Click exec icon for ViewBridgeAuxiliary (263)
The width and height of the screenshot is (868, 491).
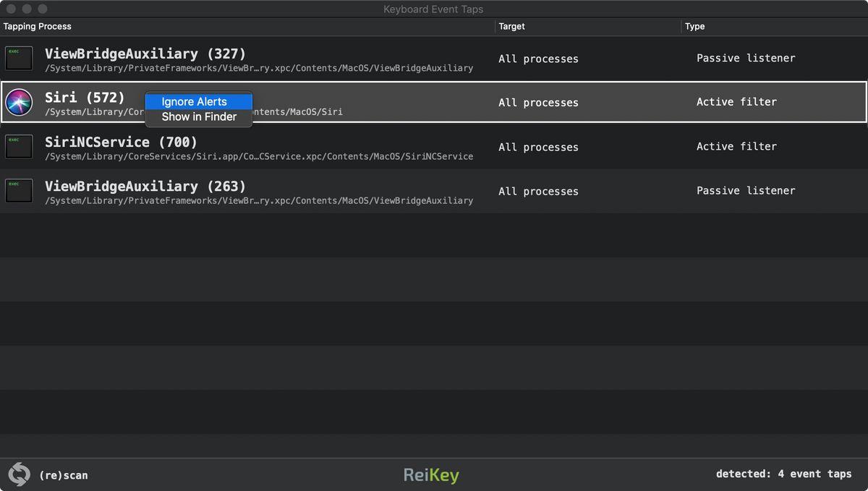19,191
